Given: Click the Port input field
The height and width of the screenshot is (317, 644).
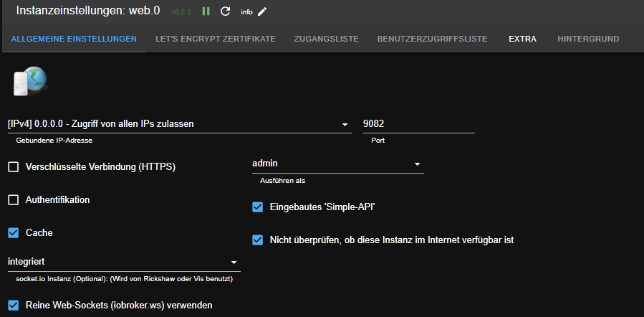Looking at the screenshot, I should point(419,124).
